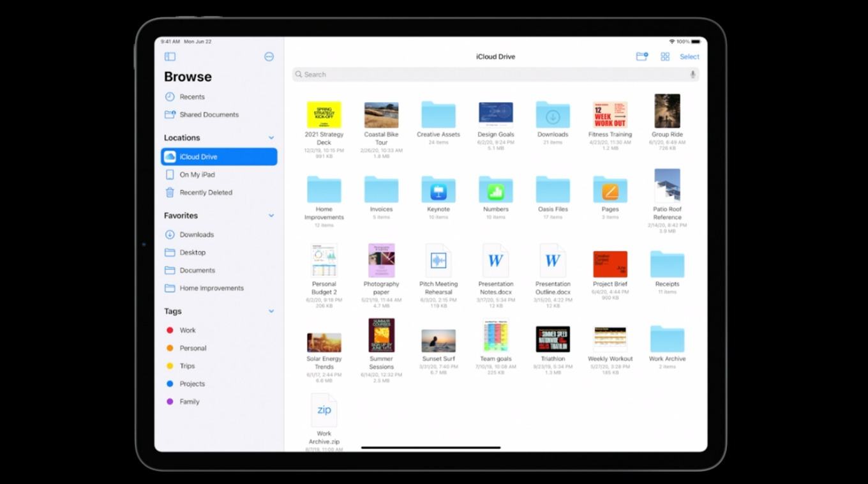Image resolution: width=868 pixels, height=484 pixels.
Task: Tap the Wi-Fi status icon
Action: pos(672,42)
